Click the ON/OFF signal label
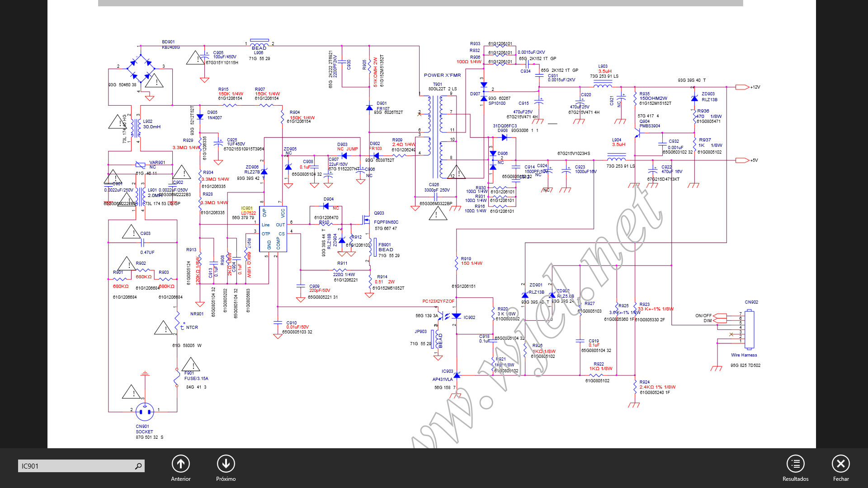Image resolution: width=868 pixels, height=488 pixels. point(703,316)
